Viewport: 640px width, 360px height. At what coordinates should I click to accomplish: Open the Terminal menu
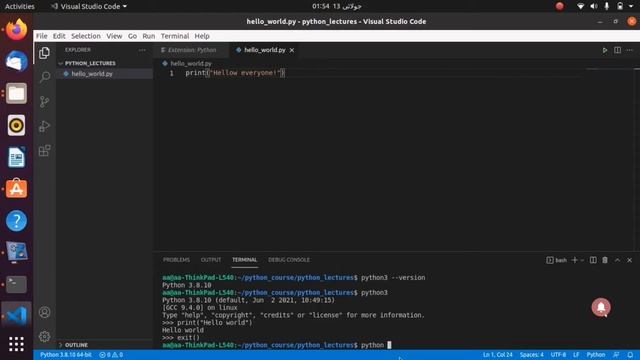[175, 36]
